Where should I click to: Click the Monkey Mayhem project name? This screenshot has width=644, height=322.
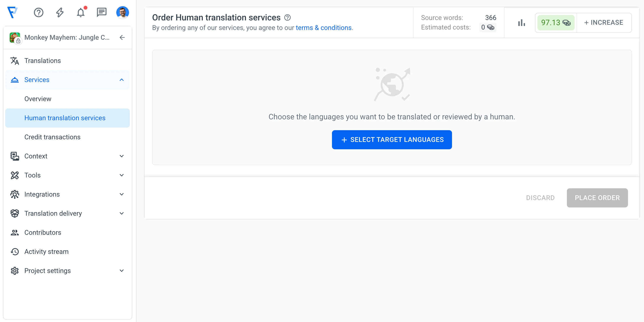click(67, 38)
